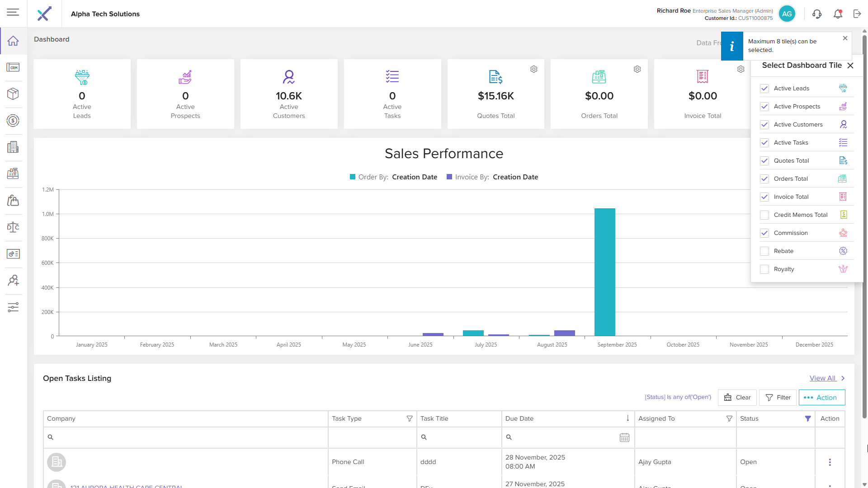Click the Home dashboard sidebar icon
868x488 pixels.
[13, 41]
